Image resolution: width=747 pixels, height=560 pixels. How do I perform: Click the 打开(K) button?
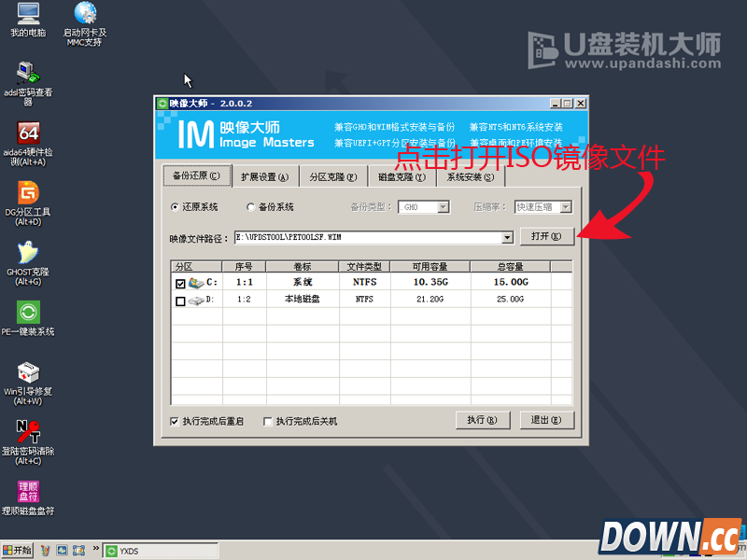pyautogui.click(x=548, y=237)
